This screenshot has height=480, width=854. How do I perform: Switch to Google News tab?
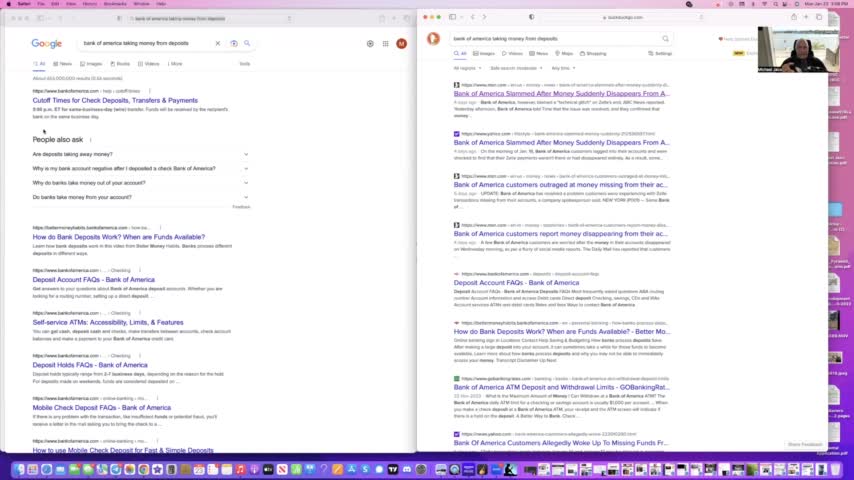pos(63,64)
